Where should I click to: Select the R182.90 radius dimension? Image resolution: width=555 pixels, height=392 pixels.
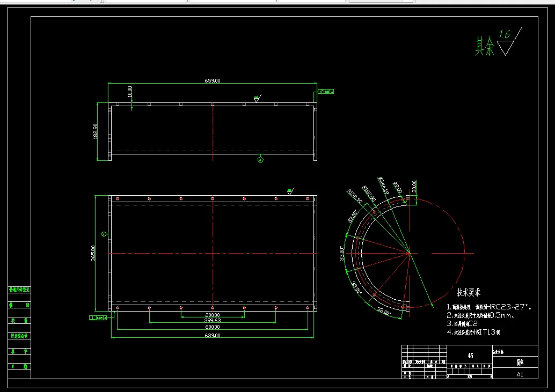(x=369, y=194)
